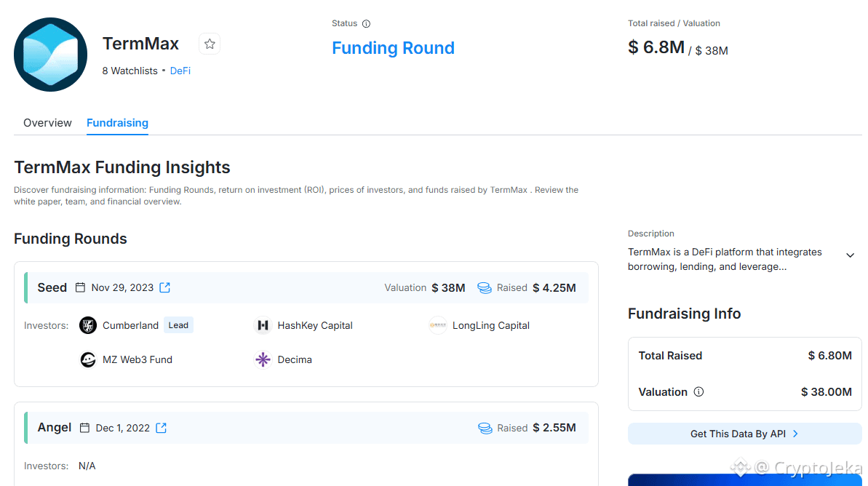
Task: Click the $ 6.8M total raised value
Action: (656, 47)
